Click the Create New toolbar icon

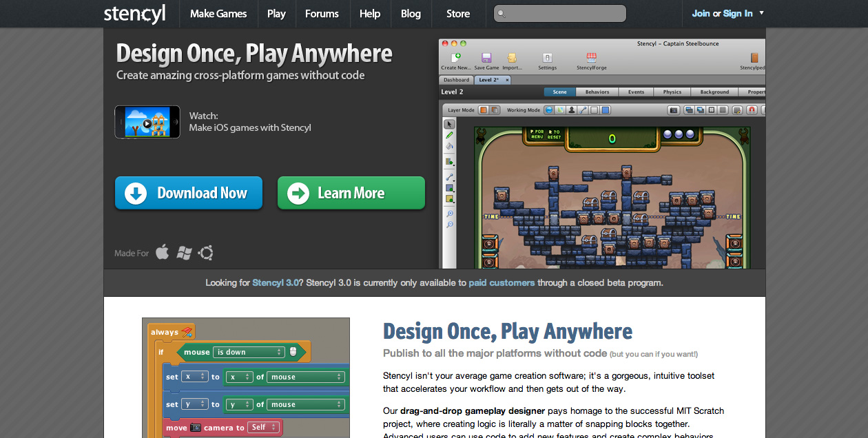[x=455, y=58]
